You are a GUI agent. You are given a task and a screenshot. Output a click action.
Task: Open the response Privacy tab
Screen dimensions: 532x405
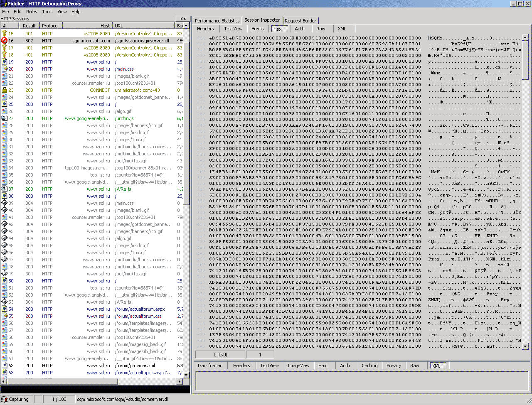click(394, 366)
